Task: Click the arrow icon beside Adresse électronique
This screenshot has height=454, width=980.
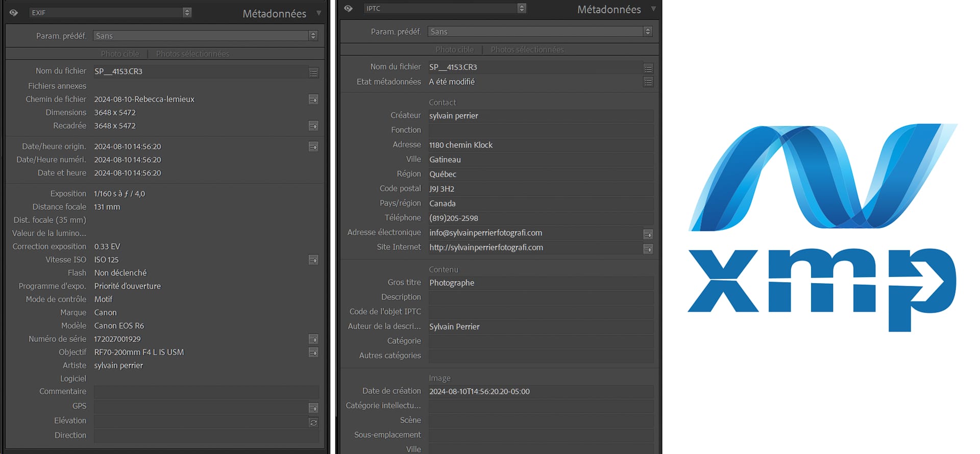Action: [x=648, y=234]
